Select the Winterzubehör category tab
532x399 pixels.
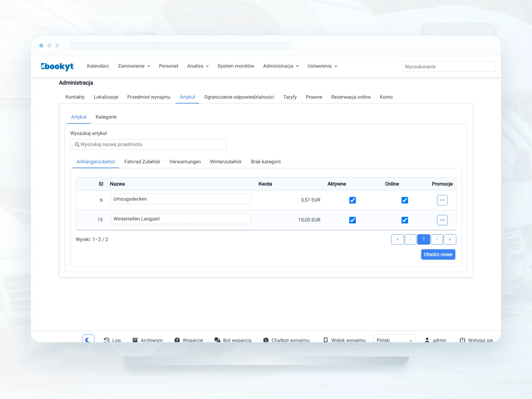click(x=226, y=162)
